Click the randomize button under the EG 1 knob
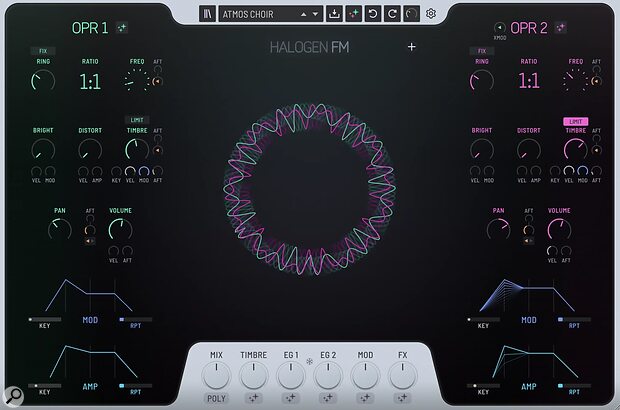The width and height of the screenshot is (620, 410). coord(291,398)
